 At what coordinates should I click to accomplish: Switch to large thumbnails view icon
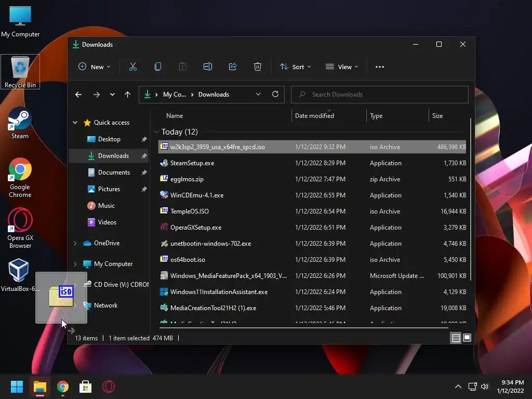point(467,338)
